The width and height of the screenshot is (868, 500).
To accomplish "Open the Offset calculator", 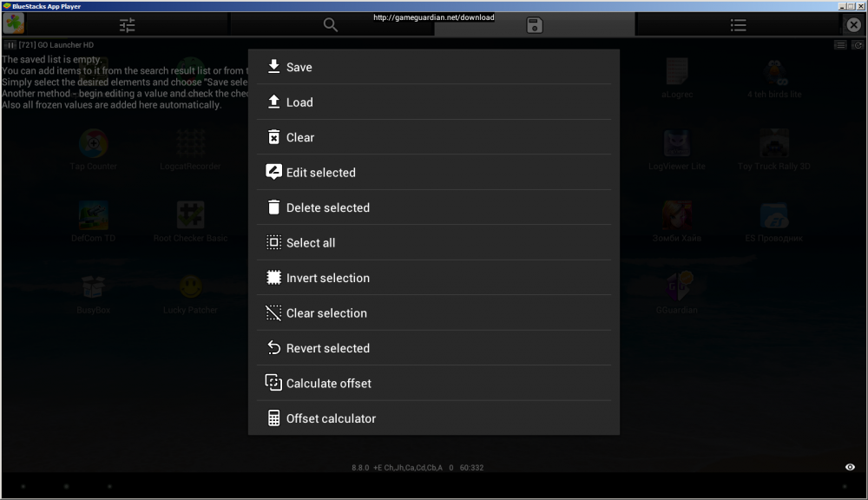I will [x=331, y=418].
